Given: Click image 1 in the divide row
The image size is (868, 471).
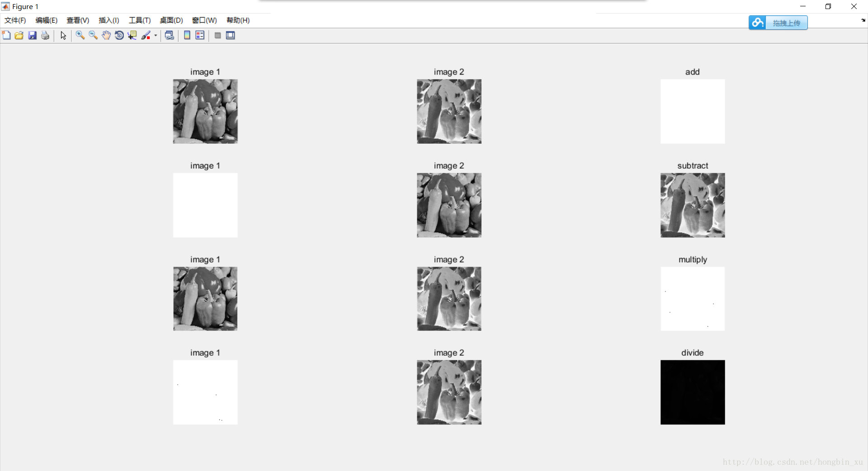Looking at the screenshot, I should pos(205,392).
